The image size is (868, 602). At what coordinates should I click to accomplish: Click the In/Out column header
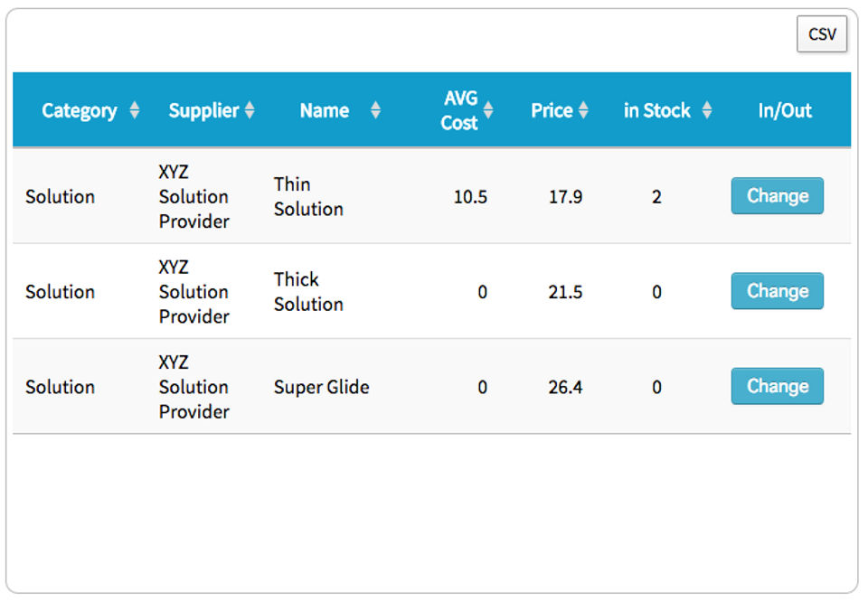[785, 110]
